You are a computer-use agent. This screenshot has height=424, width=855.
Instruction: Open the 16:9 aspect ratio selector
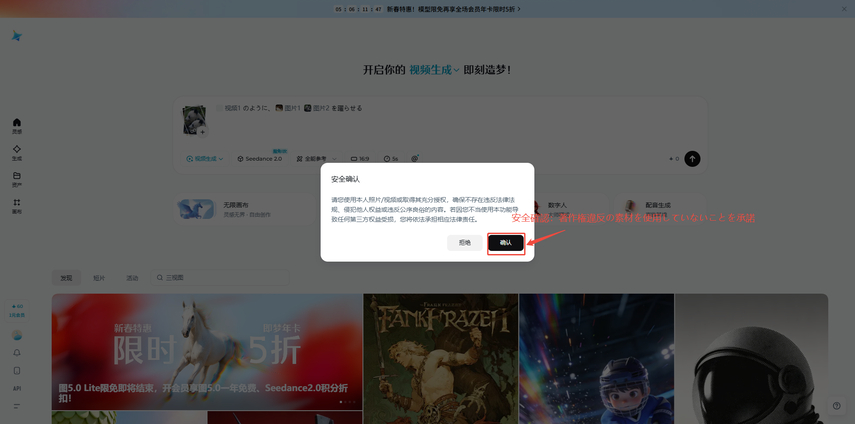(360, 159)
